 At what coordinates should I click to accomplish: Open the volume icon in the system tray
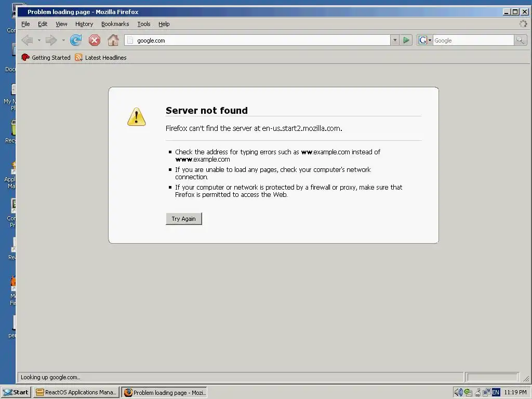click(458, 392)
